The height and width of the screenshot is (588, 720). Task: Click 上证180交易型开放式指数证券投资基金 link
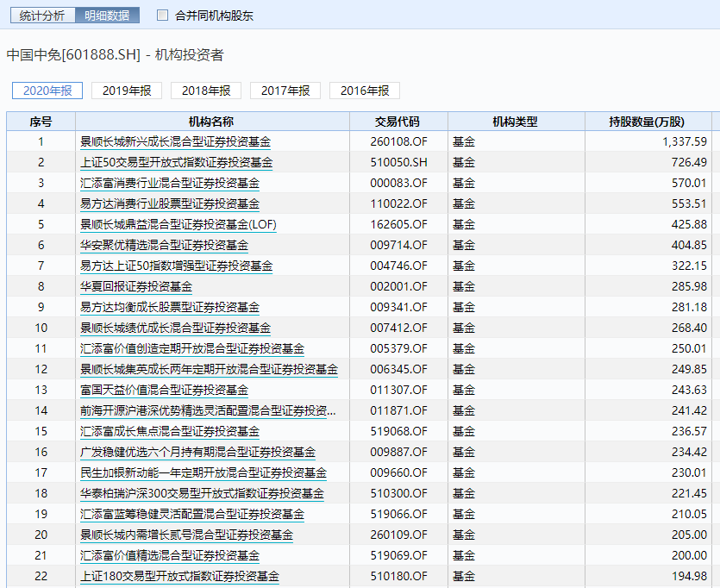point(179,576)
